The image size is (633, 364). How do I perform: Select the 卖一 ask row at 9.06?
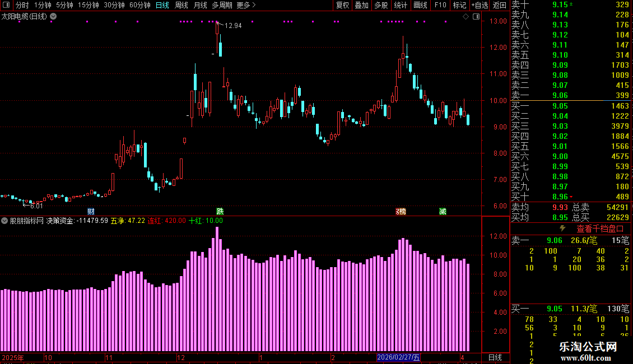coord(570,95)
